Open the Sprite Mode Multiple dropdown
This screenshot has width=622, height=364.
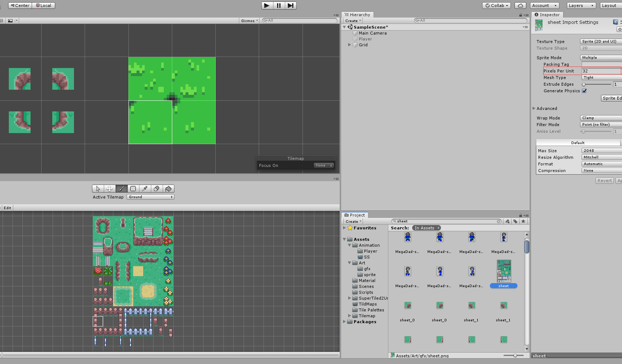600,57
